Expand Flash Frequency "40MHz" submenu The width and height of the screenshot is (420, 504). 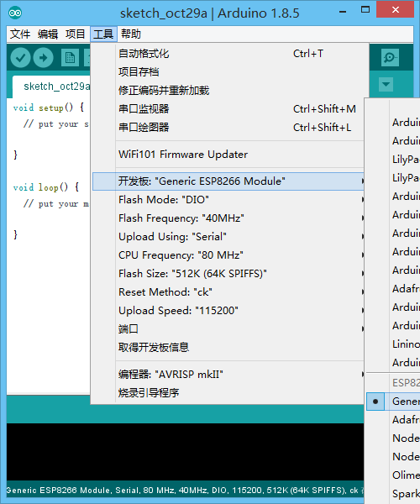pyautogui.click(x=228, y=218)
